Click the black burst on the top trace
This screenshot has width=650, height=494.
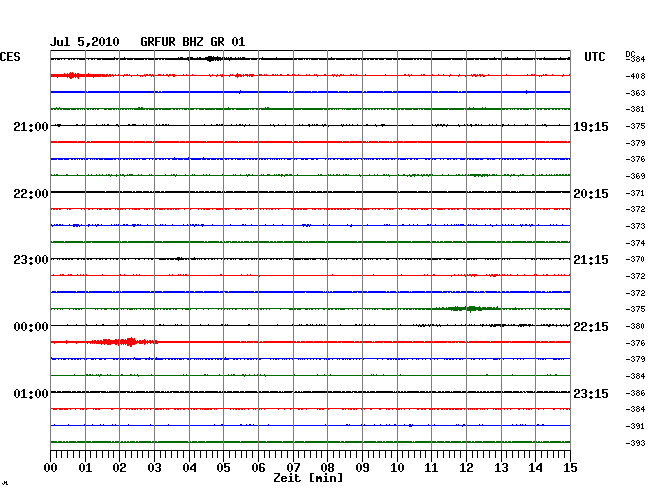(x=212, y=59)
